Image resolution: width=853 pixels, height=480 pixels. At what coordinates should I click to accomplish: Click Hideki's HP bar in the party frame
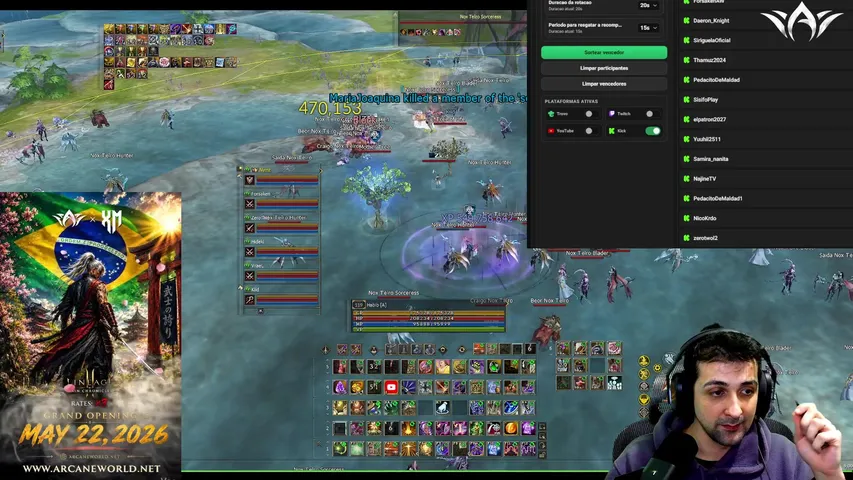point(287,251)
